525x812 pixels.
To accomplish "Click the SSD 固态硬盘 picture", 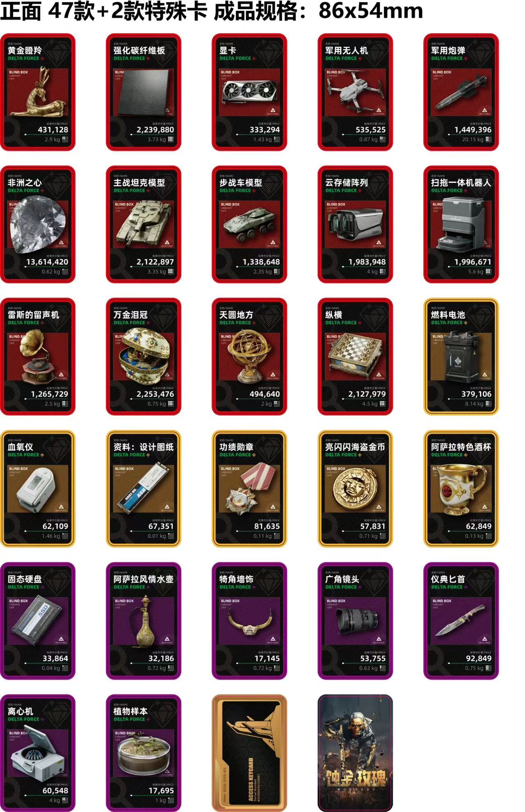I will tap(38, 621).
